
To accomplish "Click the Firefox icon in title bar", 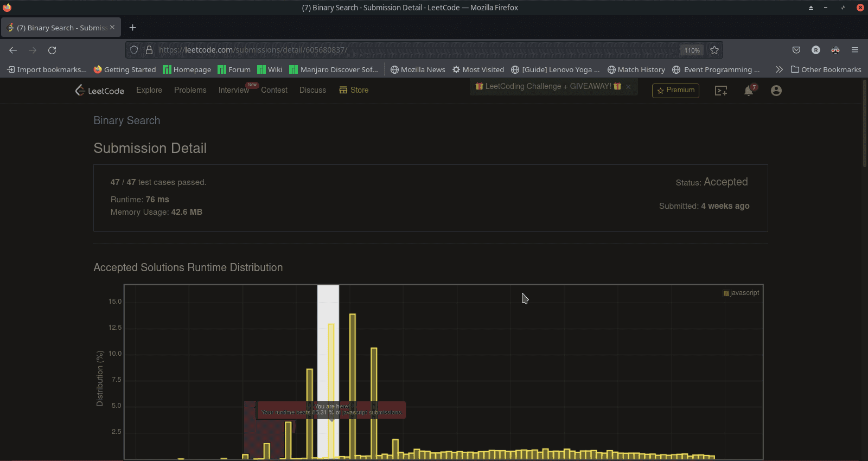I will [7, 8].
